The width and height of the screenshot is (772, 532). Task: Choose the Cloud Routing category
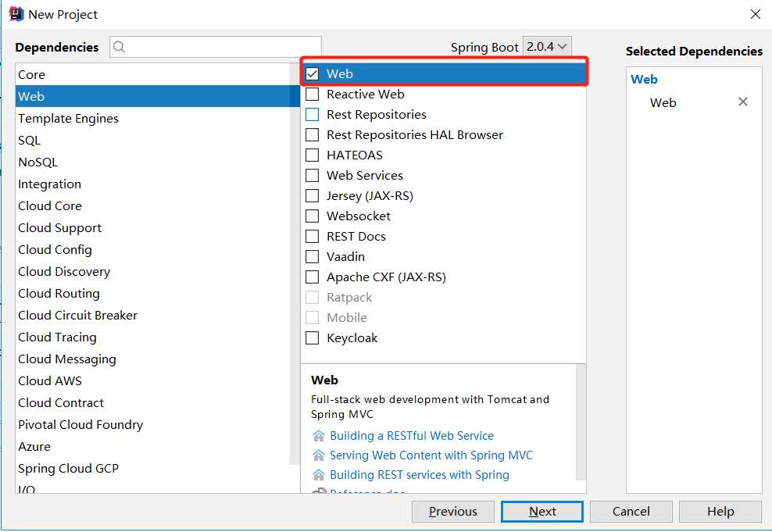[152, 293]
